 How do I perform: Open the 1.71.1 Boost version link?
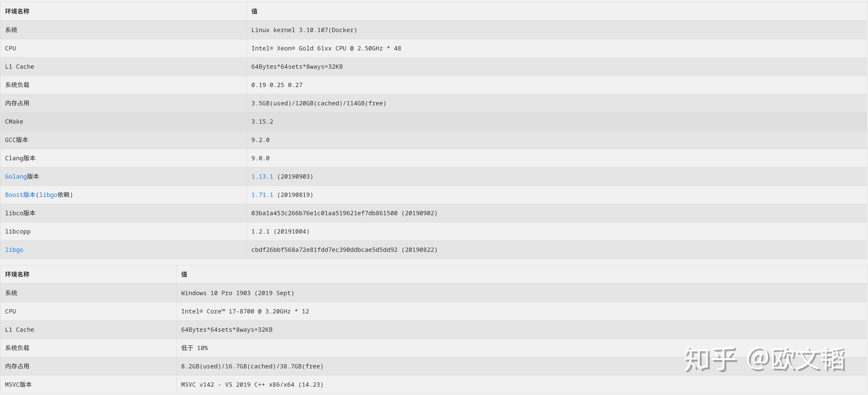262,195
